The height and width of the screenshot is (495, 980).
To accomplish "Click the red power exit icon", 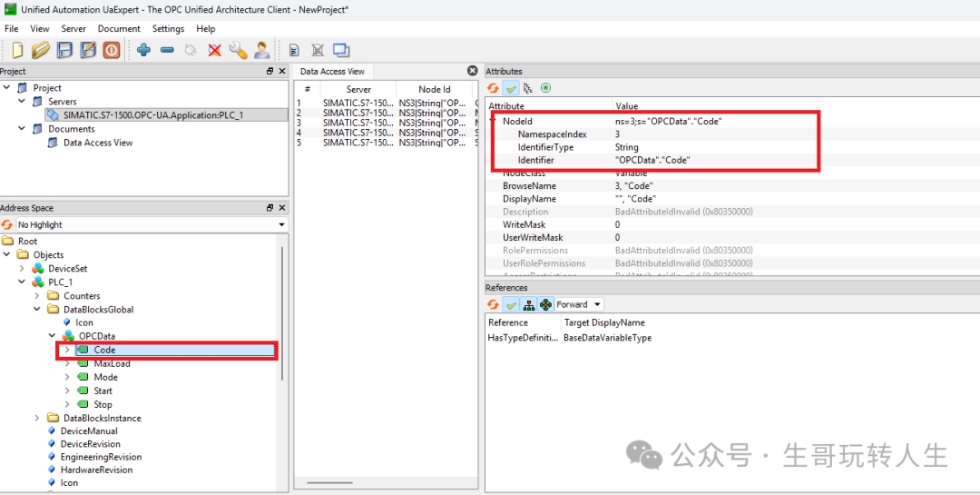I will pyautogui.click(x=112, y=49).
